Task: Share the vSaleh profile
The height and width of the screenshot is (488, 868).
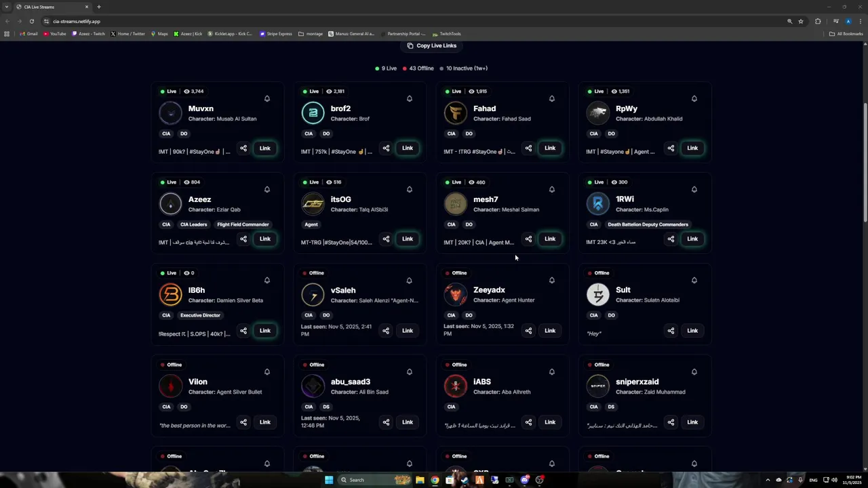Action: coord(386,331)
